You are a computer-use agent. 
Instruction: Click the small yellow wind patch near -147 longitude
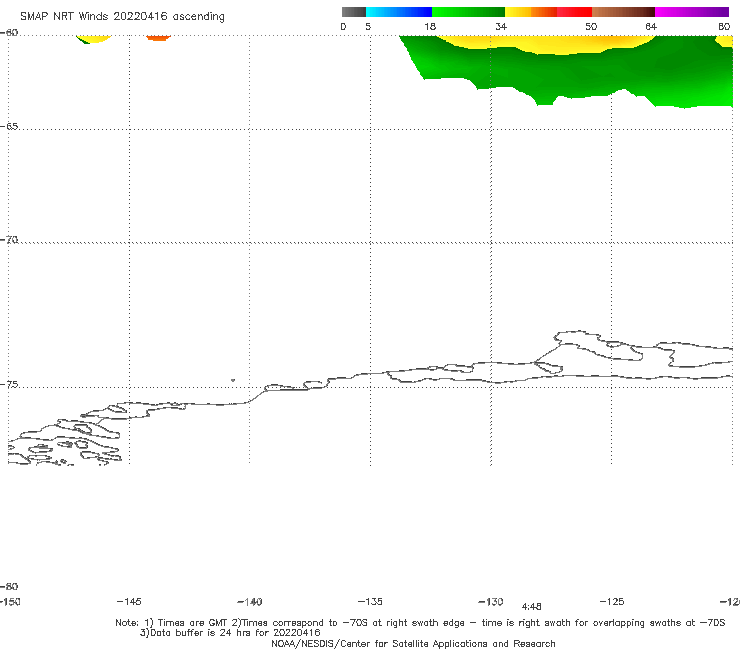coord(94,39)
